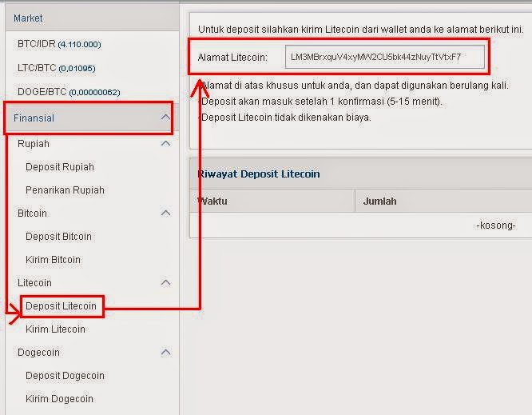Click the 'Alamat di atas khusus' note
The height and width of the screenshot is (415, 532).
(354, 86)
